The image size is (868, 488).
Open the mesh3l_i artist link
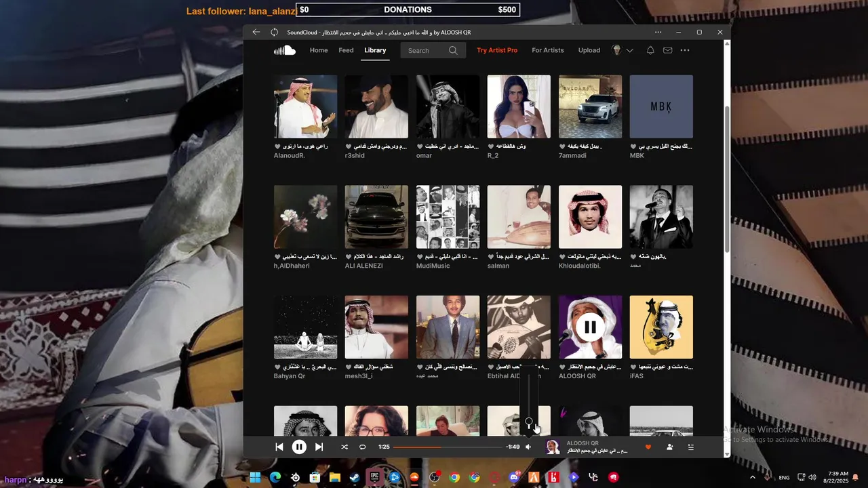[x=359, y=376]
